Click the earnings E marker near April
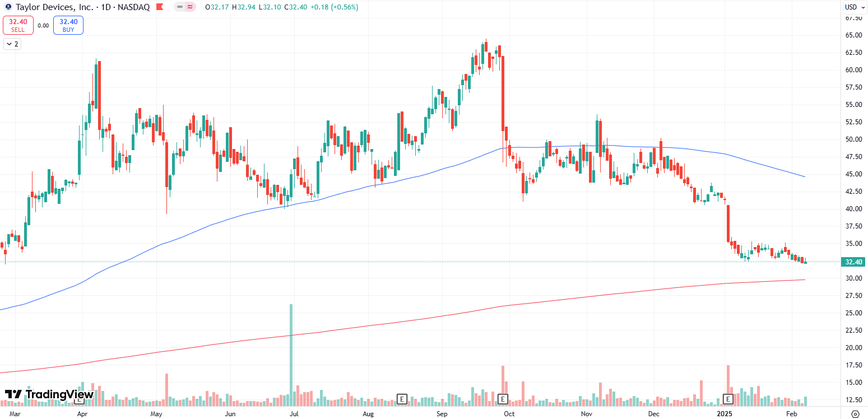This screenshot has width=868, height=419. [x=79, y=399]
